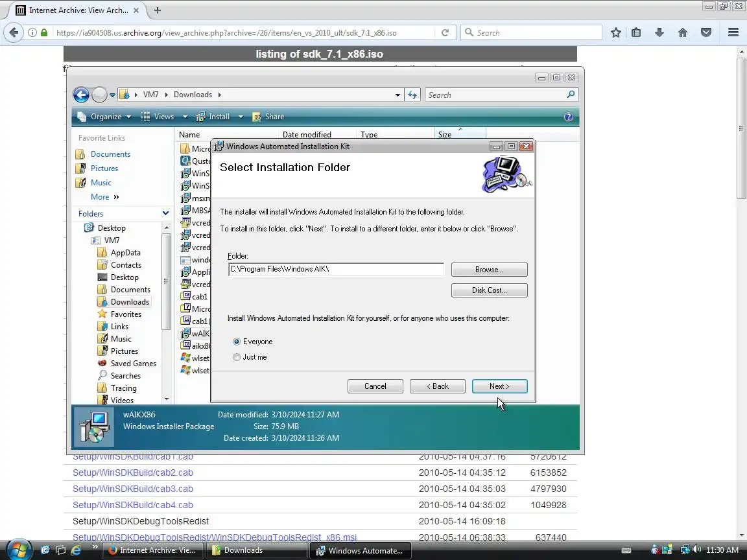747x560 pixels.
Task: Focus the Explorer Search box
Action: (495, 95)
